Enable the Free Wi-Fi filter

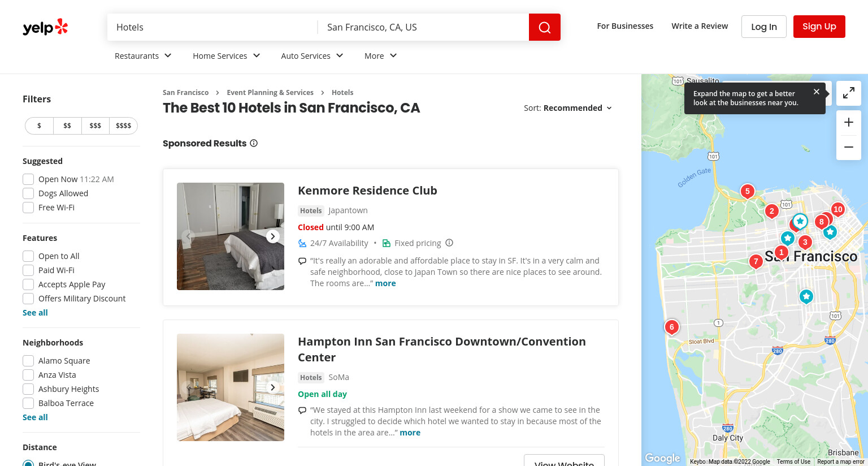tap(28, 208)
